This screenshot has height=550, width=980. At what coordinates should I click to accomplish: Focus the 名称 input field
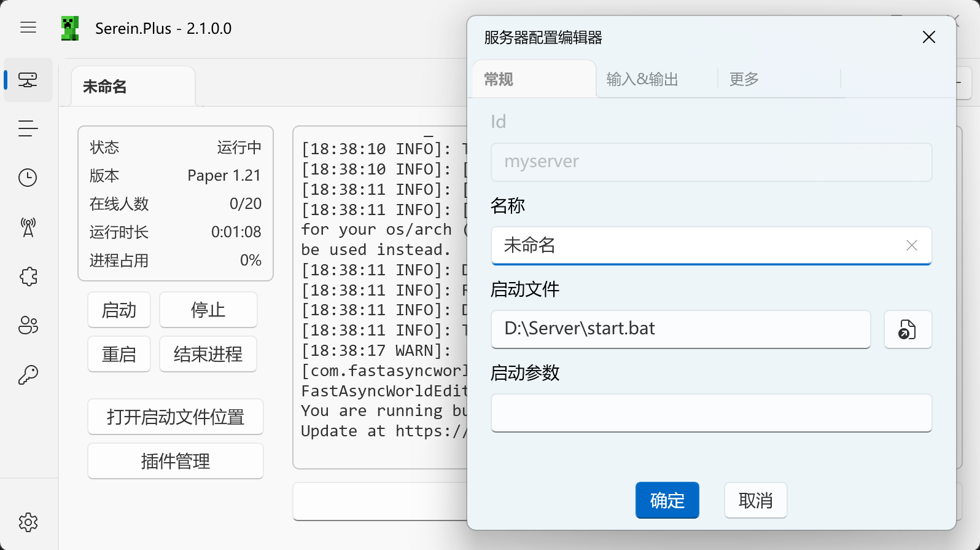(x=712, y=246)
